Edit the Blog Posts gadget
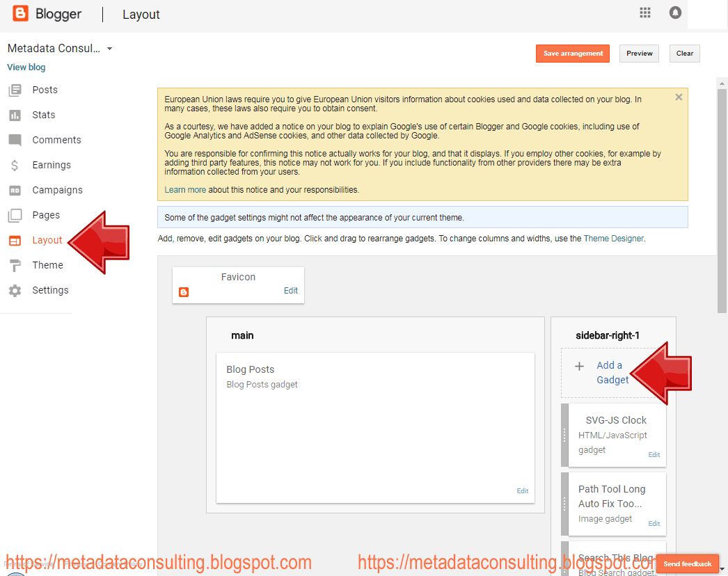Image resolution: width=728 pixels, height=576 pixels. tap(522, 490)
